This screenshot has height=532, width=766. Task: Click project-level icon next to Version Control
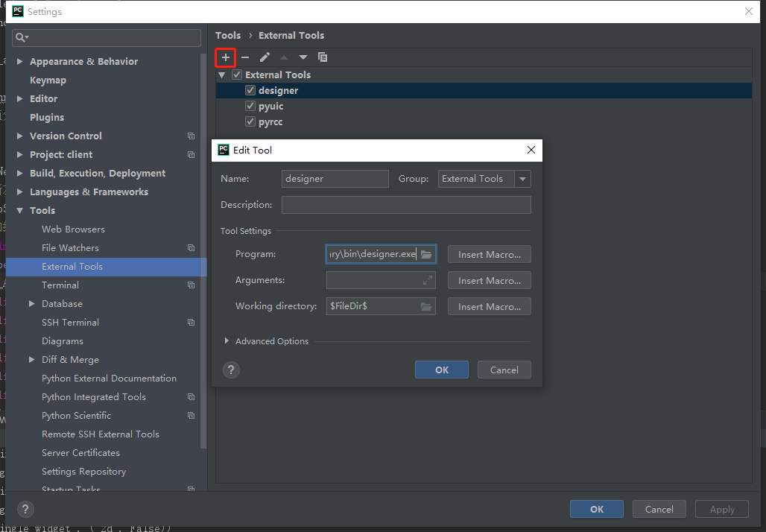click(x=191, y=136)
